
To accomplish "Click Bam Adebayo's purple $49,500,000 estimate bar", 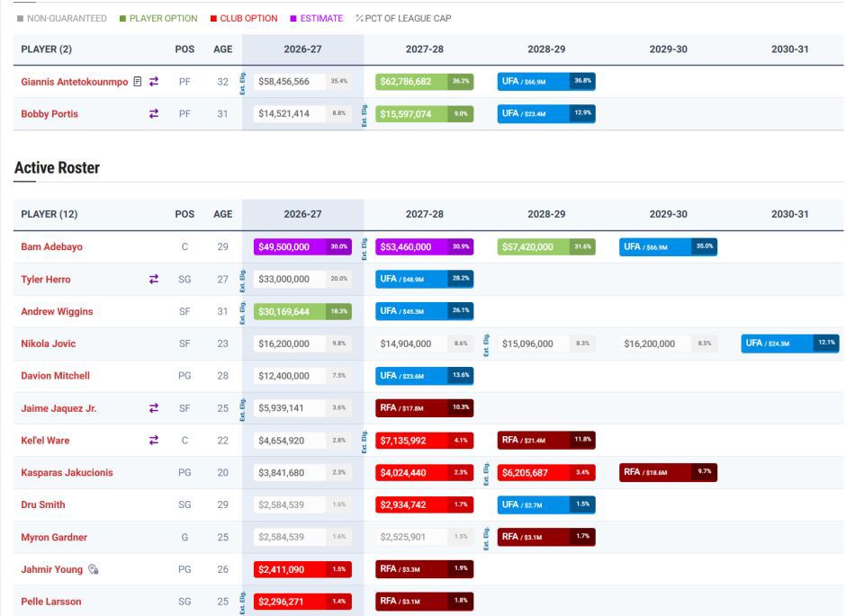I will tap(302, 246).
